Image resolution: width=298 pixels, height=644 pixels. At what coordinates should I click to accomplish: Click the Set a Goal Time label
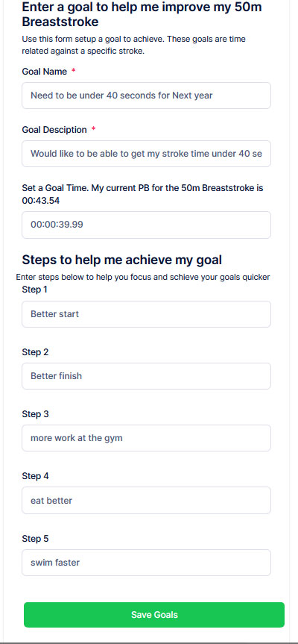pos(142,195)
